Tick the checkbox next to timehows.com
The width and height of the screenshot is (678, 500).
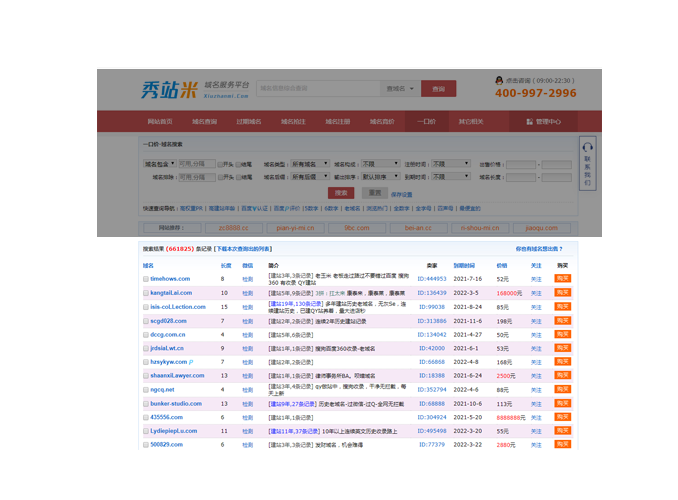pyautogui.click(x=146, y=279)
